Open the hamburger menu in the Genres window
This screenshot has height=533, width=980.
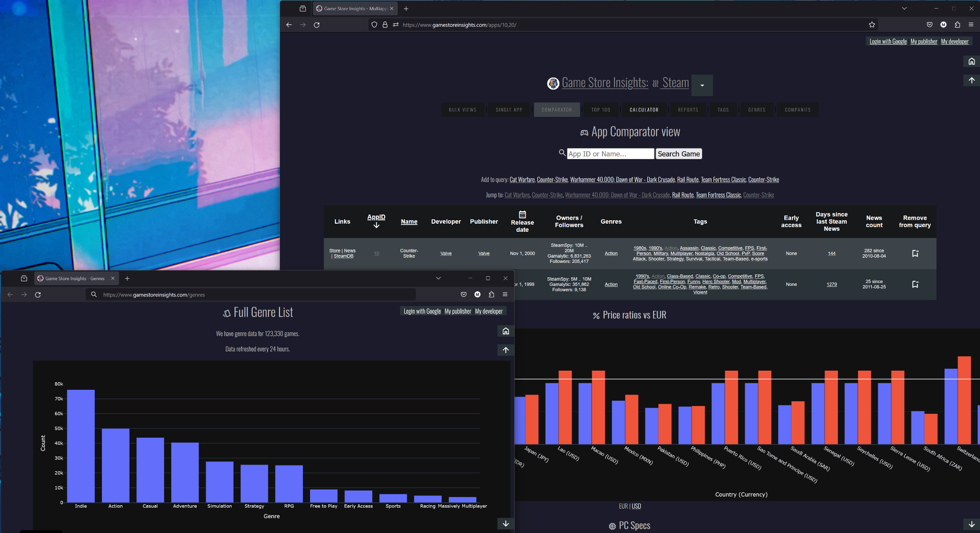505,295
